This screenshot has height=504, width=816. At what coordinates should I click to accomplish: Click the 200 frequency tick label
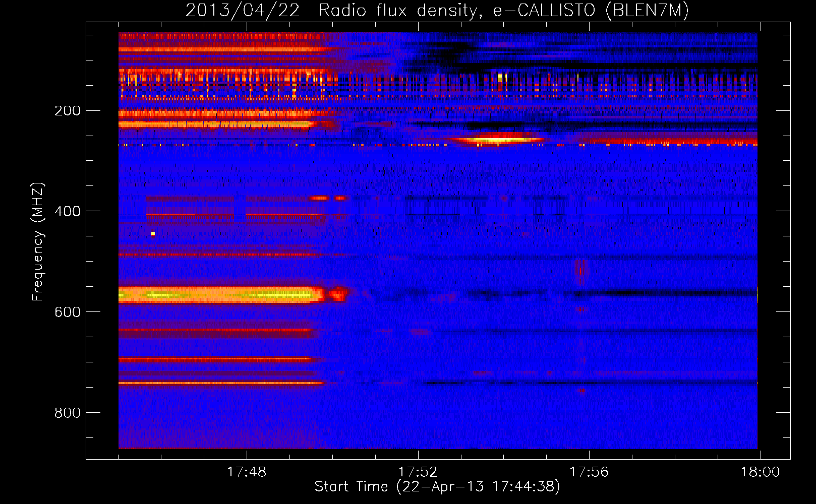click(68, 110)
